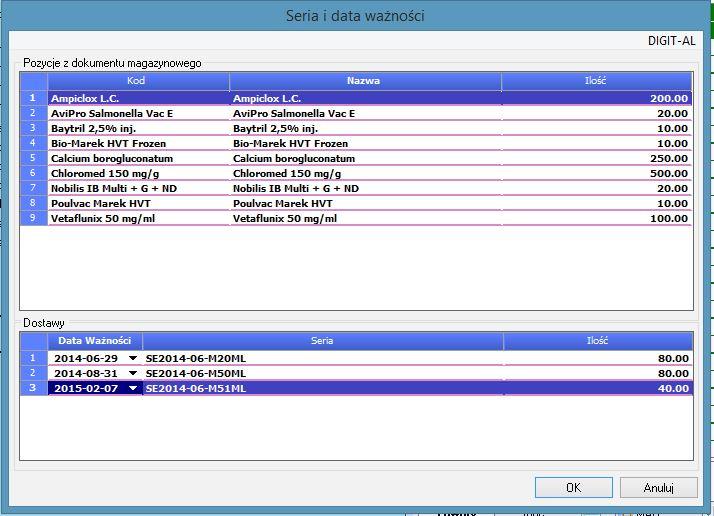The height and width of the screenshot is (516, 714).
Task: Select Vetaflunix 50 mg/ml in Kod column
Action: [x=138, y=219]
